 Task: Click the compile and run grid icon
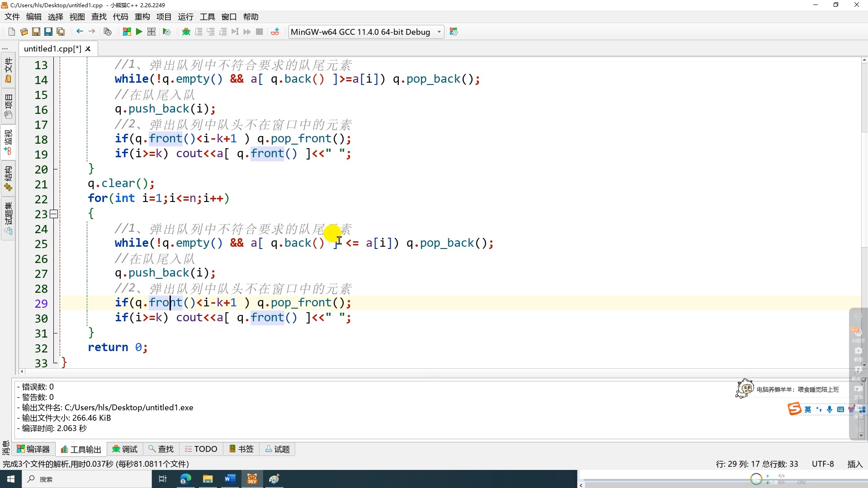[151, 32]
